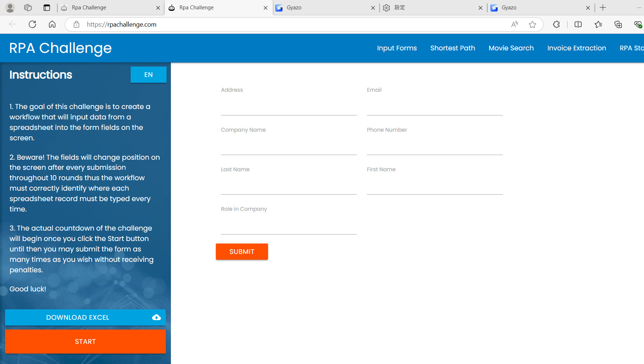Close the 設定 settings tab
Image resolution: width=644 pixels, height=364 pixels.
click(480, 8)
